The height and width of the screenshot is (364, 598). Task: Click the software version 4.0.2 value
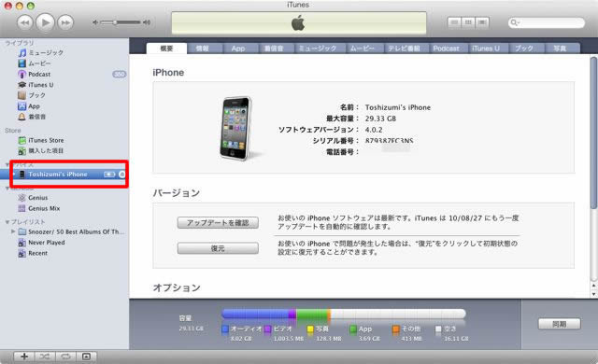tap(374, 130)
